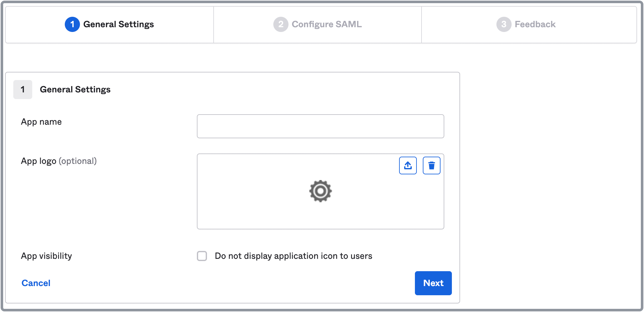The image size is (644, 312).
Task: Click the upload arrow inside the logo box
Action: coord(408,165)
